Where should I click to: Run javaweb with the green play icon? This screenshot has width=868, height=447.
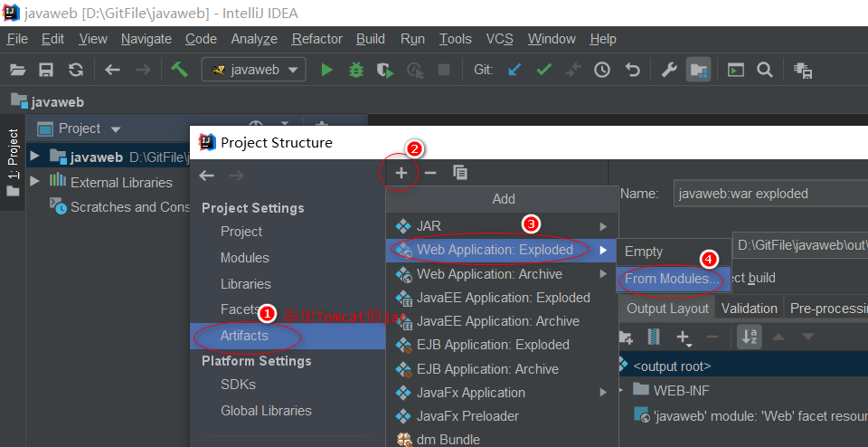pyautogui.click(x=327, y=70)
